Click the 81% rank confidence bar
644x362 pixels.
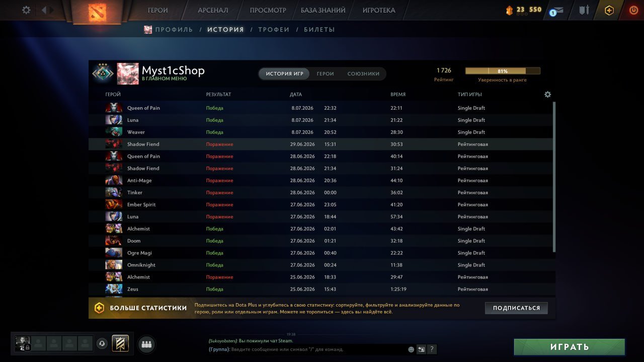point(503,71)
